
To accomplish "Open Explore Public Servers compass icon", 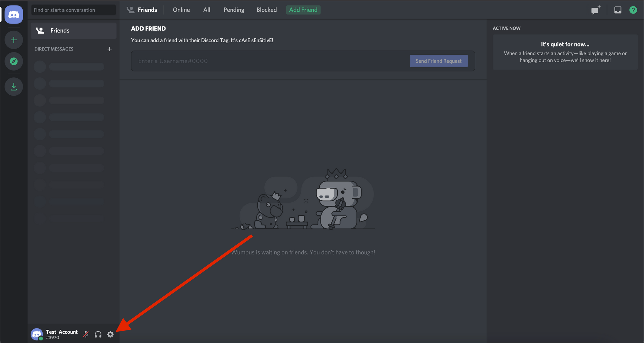I will tap(14, 61).
